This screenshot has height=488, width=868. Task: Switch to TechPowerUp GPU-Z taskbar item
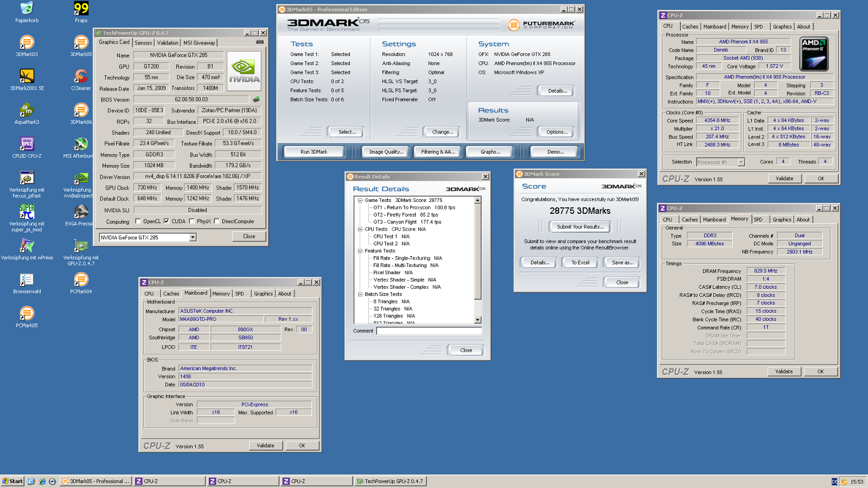click(x=391, y=481)
